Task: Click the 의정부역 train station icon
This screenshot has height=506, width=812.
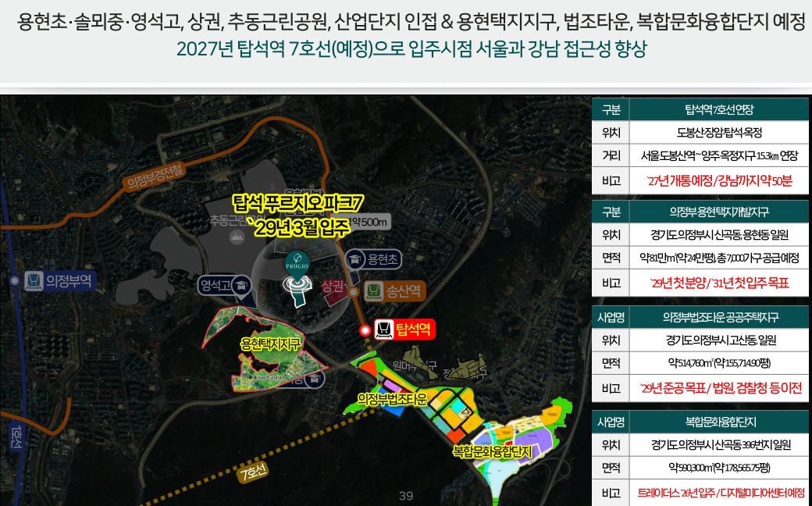Action: [34, 281]
